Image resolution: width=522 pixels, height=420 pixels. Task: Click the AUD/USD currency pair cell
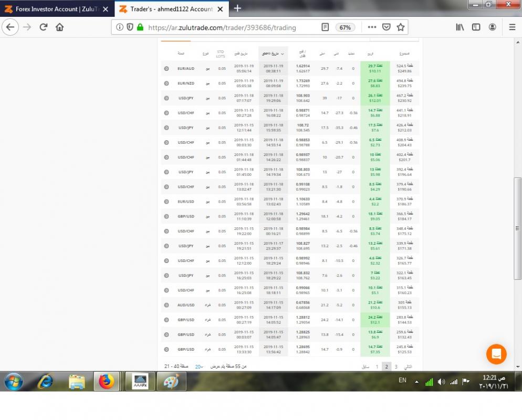coord(186,305)
